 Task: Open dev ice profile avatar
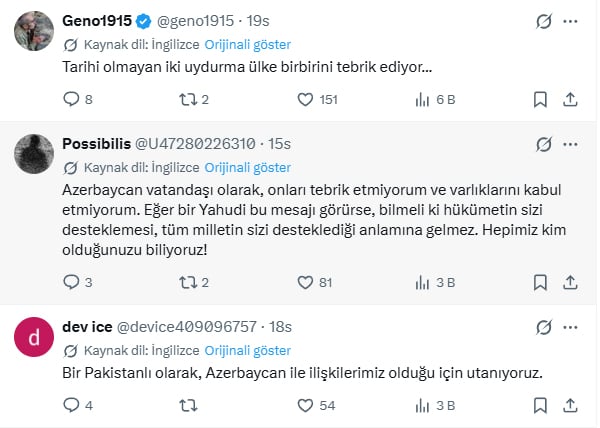click(33, 337)
